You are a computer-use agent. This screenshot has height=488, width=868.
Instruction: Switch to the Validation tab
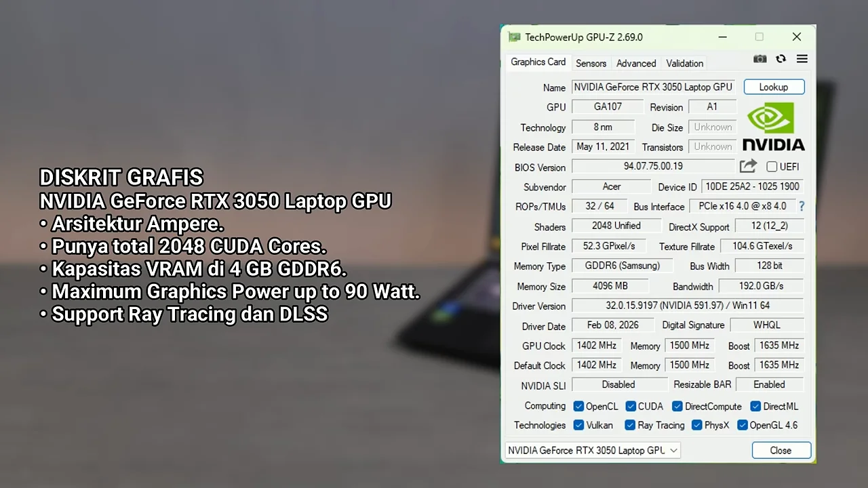click(684, 63)
